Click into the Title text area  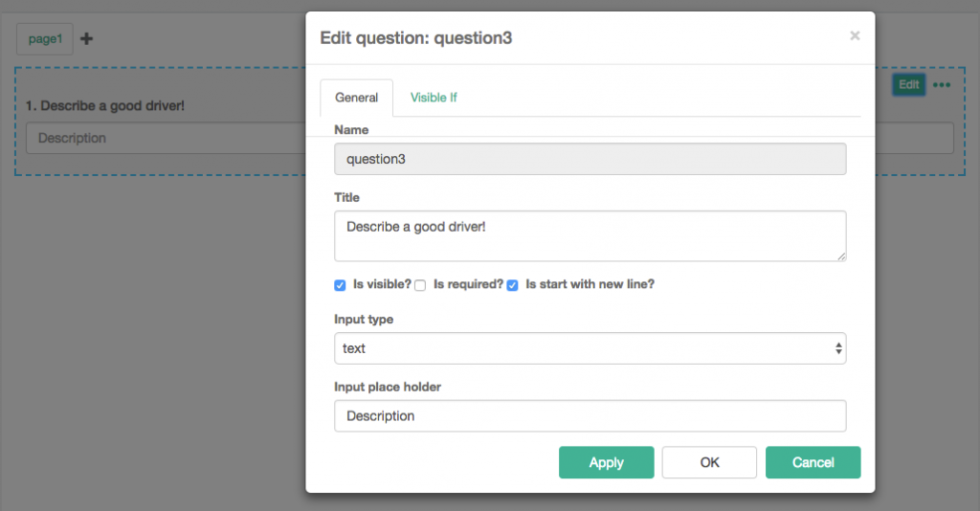click(590, 235)
